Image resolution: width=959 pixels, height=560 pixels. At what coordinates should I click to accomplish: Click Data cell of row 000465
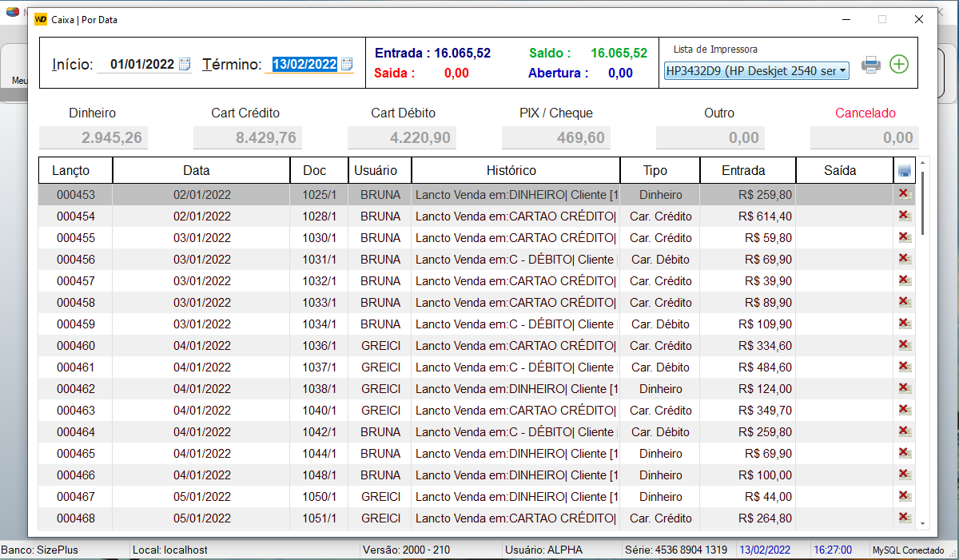(201, 454)
